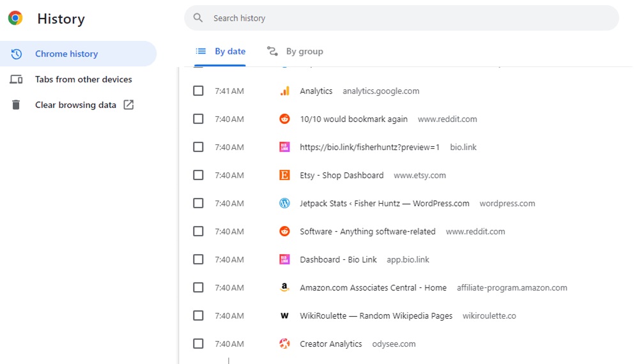639x364 pixels.
Task: Click Reddit favicon on Software row
Action: click(284, 232)
